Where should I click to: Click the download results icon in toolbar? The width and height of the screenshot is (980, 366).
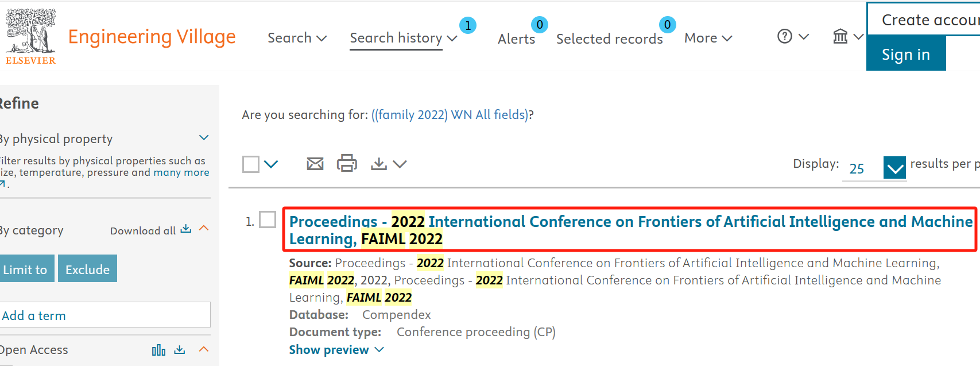click(x=379, y=164)
